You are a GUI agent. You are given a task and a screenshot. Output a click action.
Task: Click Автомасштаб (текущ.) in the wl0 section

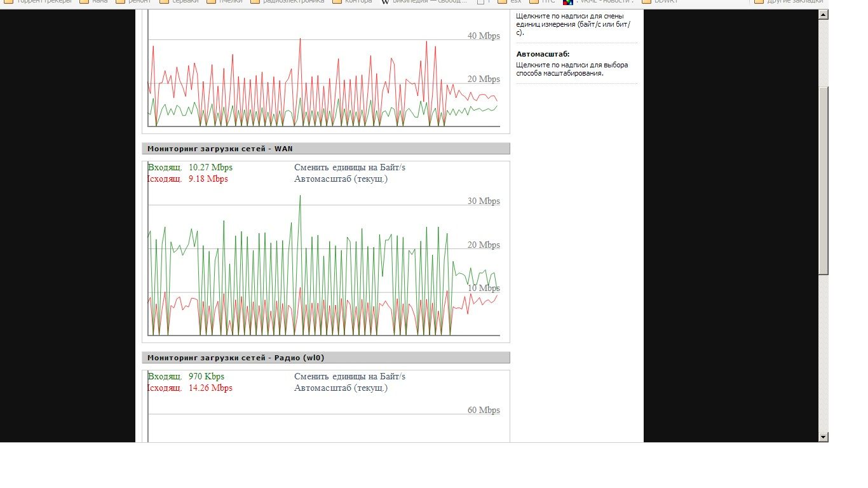(x=341, y=388)
